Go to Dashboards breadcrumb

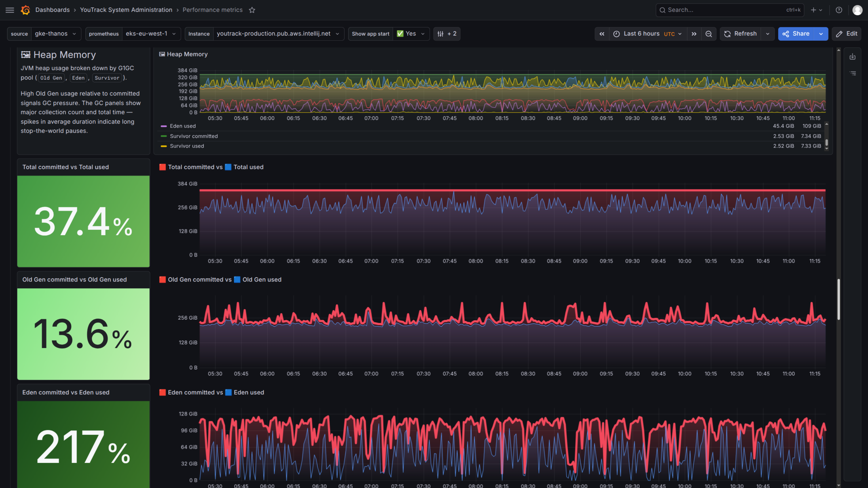point(53,10)
